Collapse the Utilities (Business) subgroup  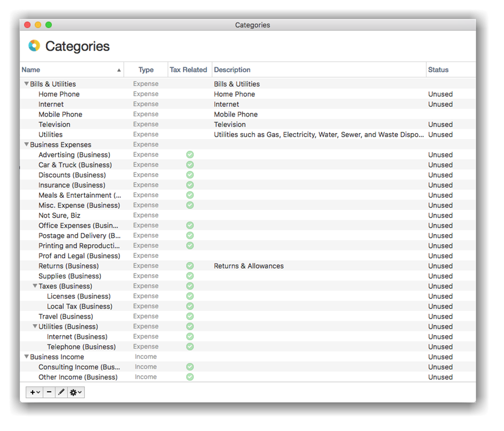[x=35, y=326]
